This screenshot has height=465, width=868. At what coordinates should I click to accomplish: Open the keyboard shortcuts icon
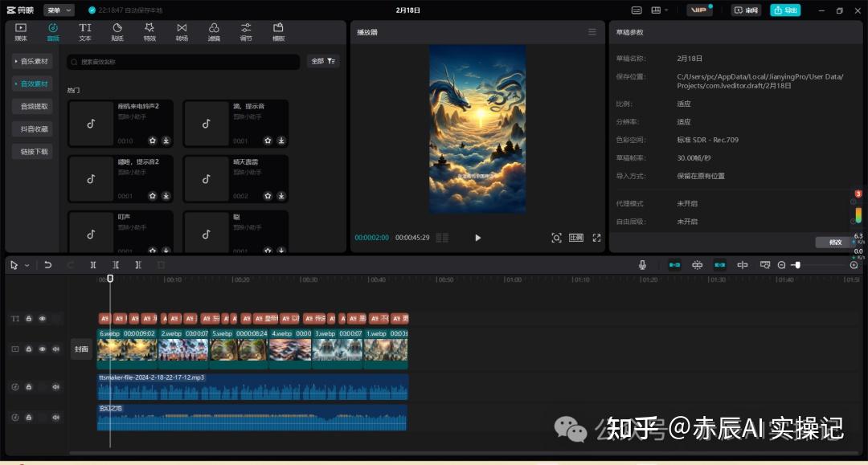point(637,10)
